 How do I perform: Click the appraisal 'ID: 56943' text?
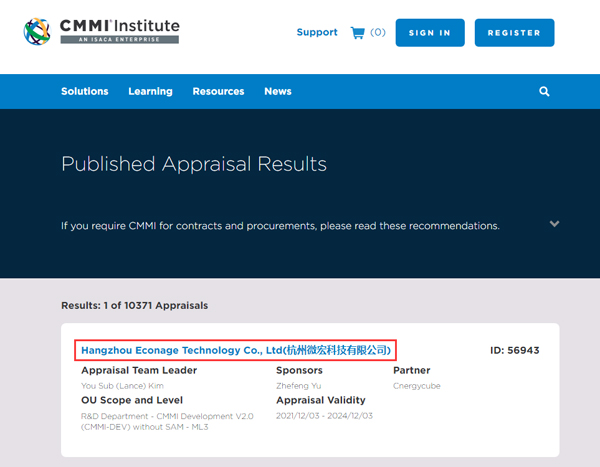pos(515,350)
